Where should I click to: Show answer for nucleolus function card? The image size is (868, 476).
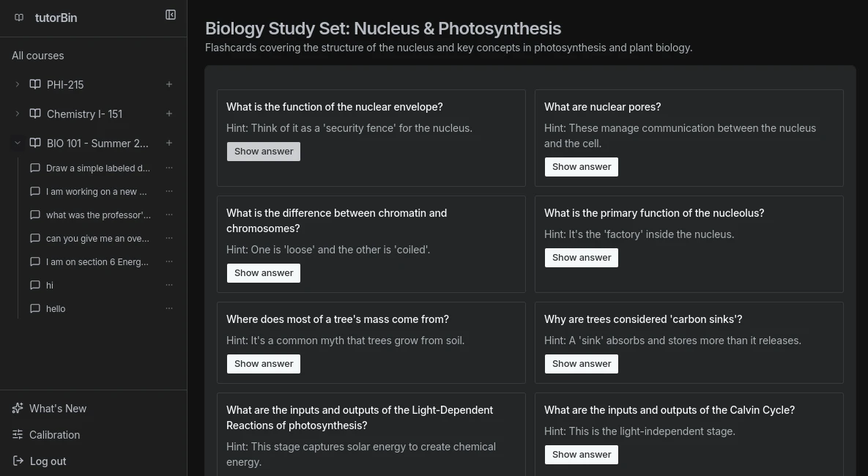point(582,258)
